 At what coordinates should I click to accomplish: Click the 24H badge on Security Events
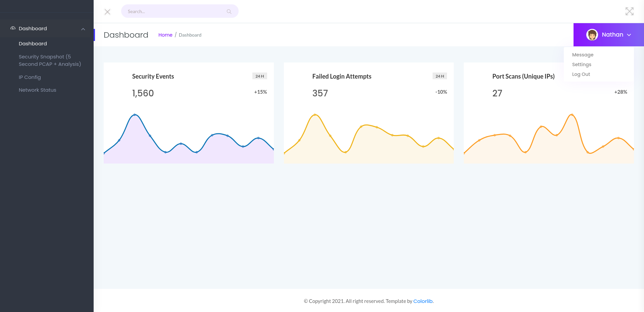coord(259,76)
